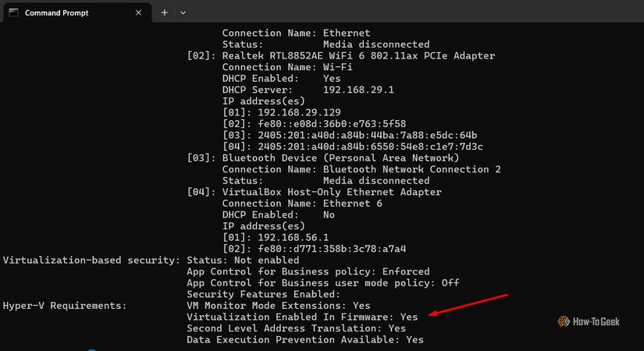Click the 'VM Monitor Mode Extensions: Yes' line
The width and height of the screenshot is (644, 351).
click(279, 305)
